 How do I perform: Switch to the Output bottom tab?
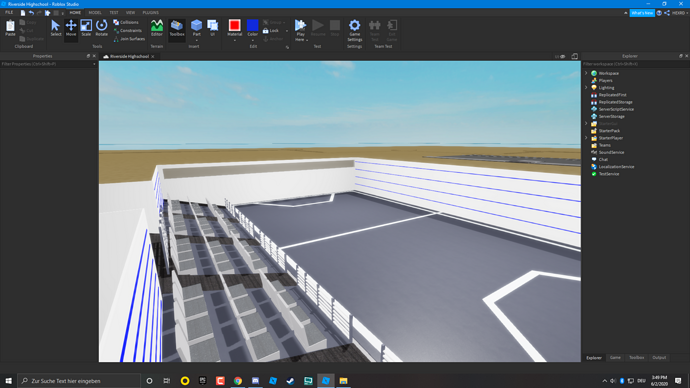click(x=659, y=358)
